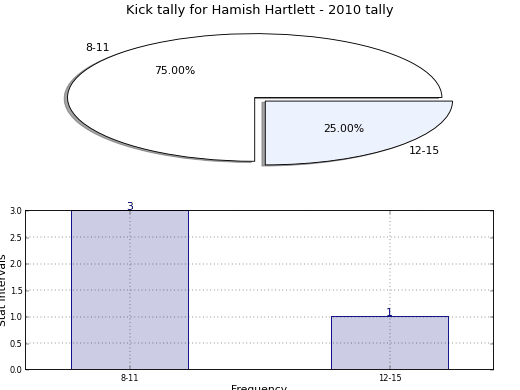Click the 25.00% percentage text
520x390 pixels.
point(344,128)
